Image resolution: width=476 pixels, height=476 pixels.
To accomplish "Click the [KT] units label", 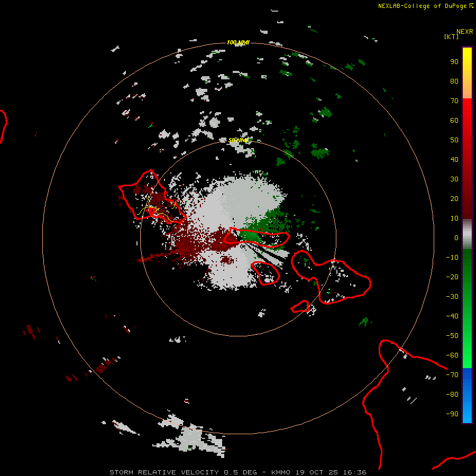I will [x=452, y=36].
